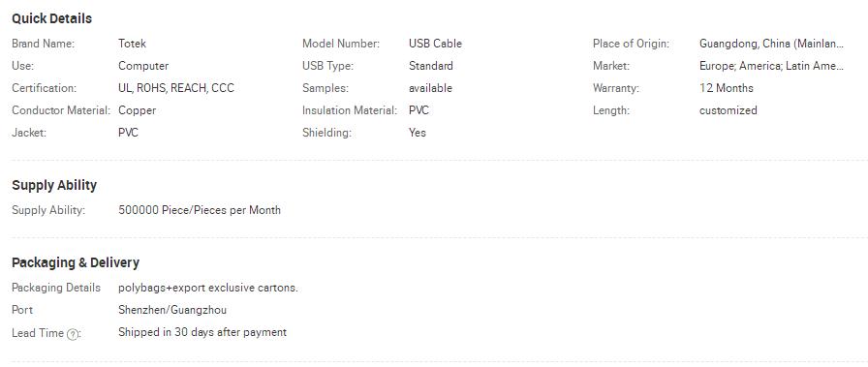
Task: Click the truncated Europe; America market text
Action: click(x=771, y=66)
